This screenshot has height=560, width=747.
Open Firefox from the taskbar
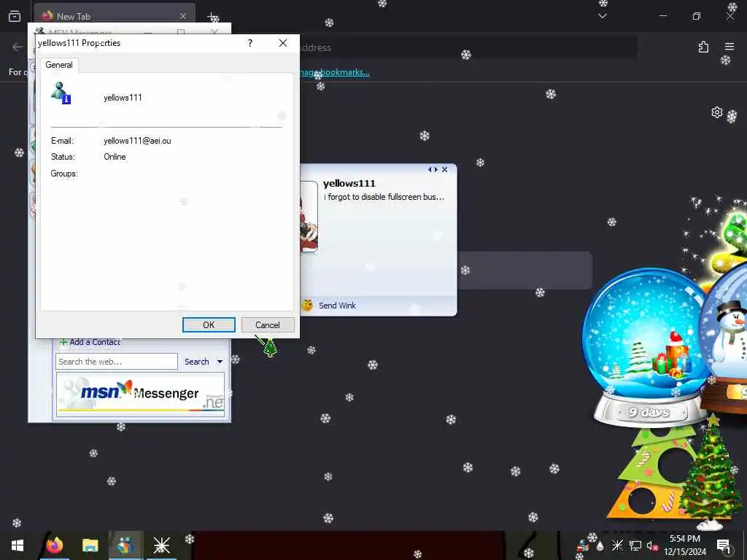55,545
